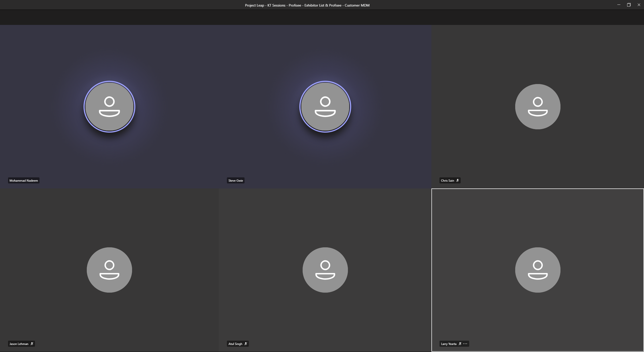Restore down the meeting window
644x352 pixels.
tap(629, 5)
